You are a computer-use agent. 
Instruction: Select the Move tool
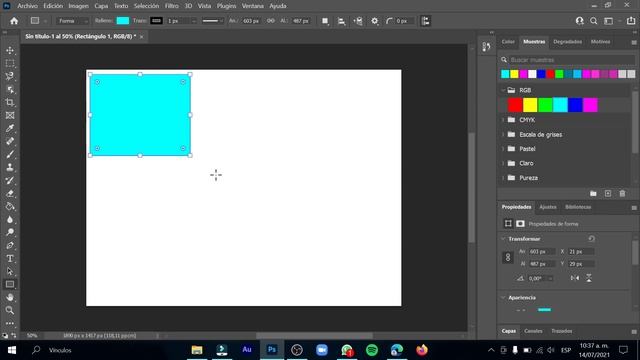point(10,50)
